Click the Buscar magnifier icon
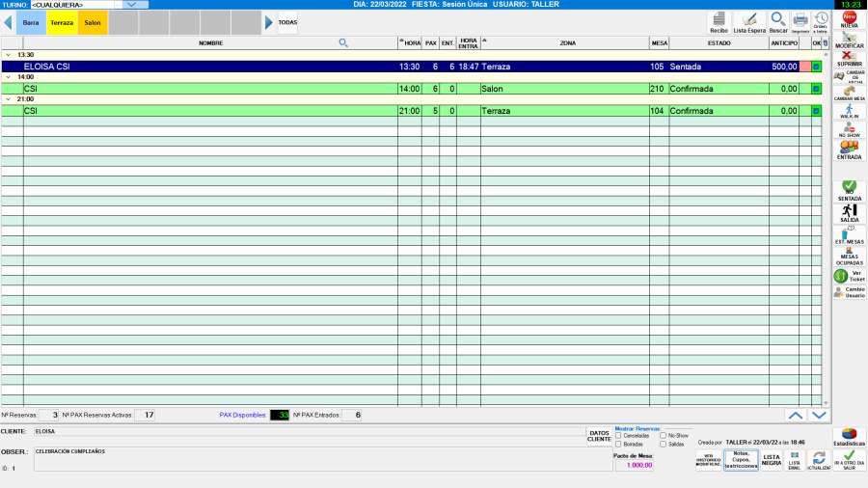 777,23
